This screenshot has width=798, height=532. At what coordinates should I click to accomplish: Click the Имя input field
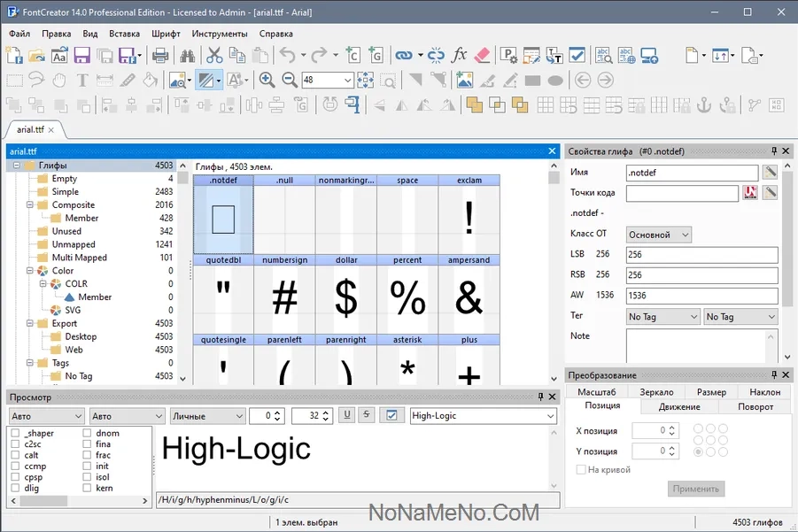coord(691,173)
